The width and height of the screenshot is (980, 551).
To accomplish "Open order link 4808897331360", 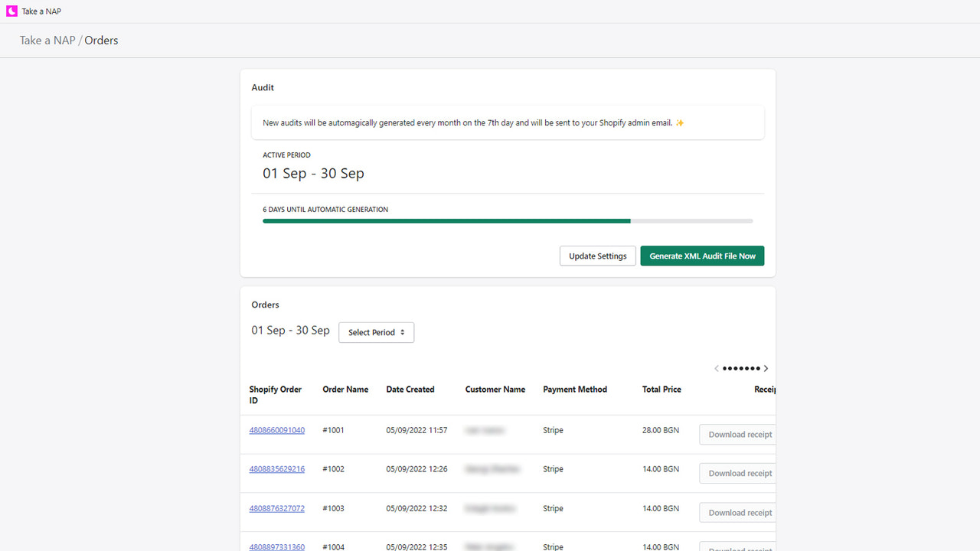I will pos(276,546).
